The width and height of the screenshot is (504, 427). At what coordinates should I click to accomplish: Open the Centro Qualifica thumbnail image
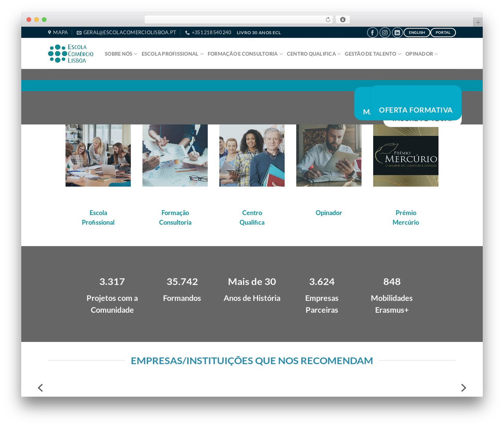pyautogui.click(x=252, y=156)
